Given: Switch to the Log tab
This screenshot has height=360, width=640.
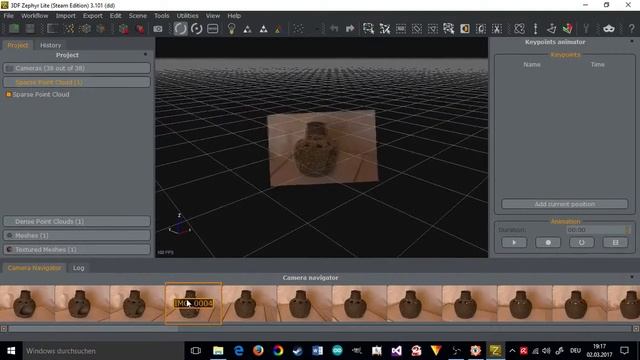Looking at the screenshot, I should point(78,268).
